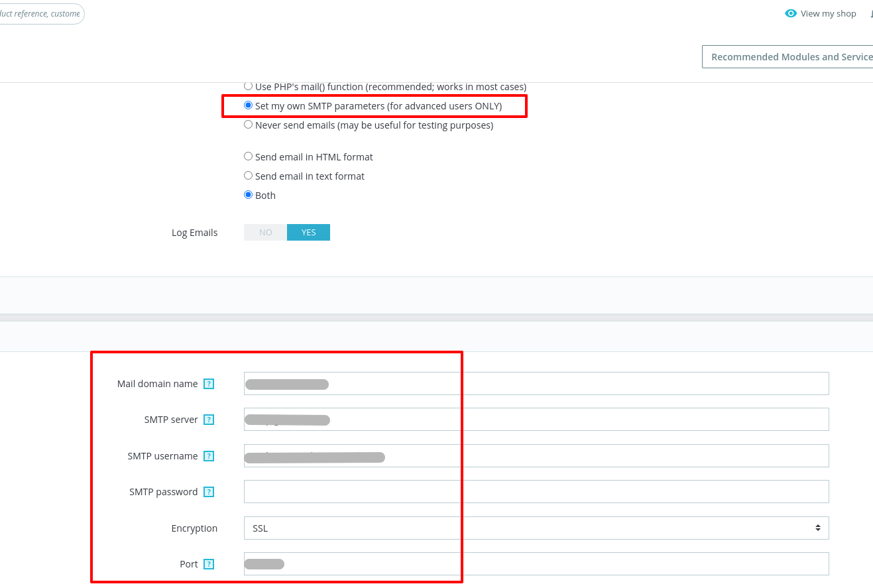Select Set my own SMTP parameters radio
The width and height of the screenshot is (873, 588).
249,105
